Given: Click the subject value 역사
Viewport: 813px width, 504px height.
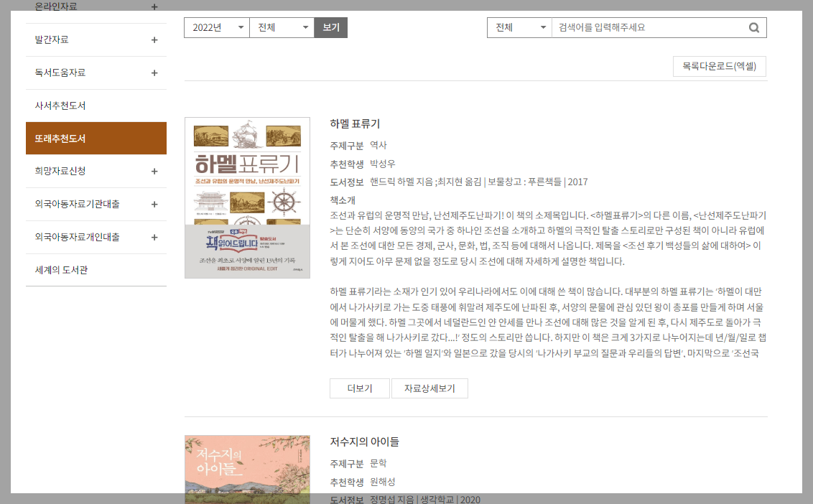Looking at the screenshot, I should (x=378, y=146).
